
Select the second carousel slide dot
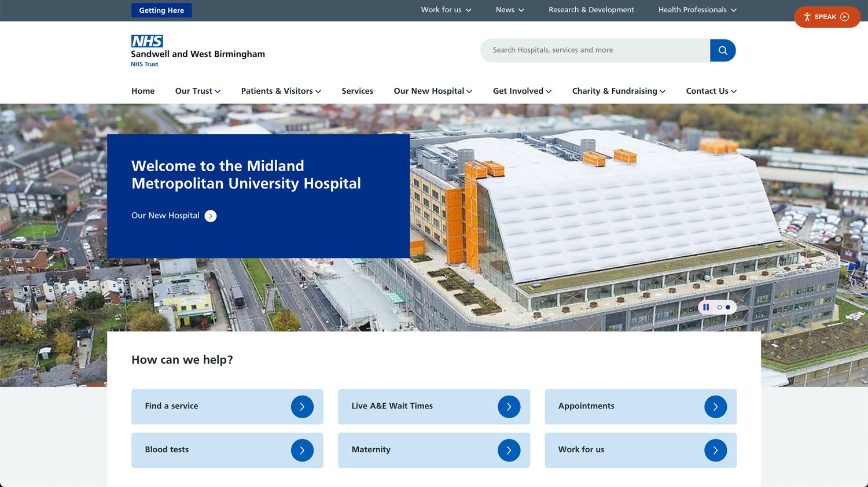[x=728, y=307]
